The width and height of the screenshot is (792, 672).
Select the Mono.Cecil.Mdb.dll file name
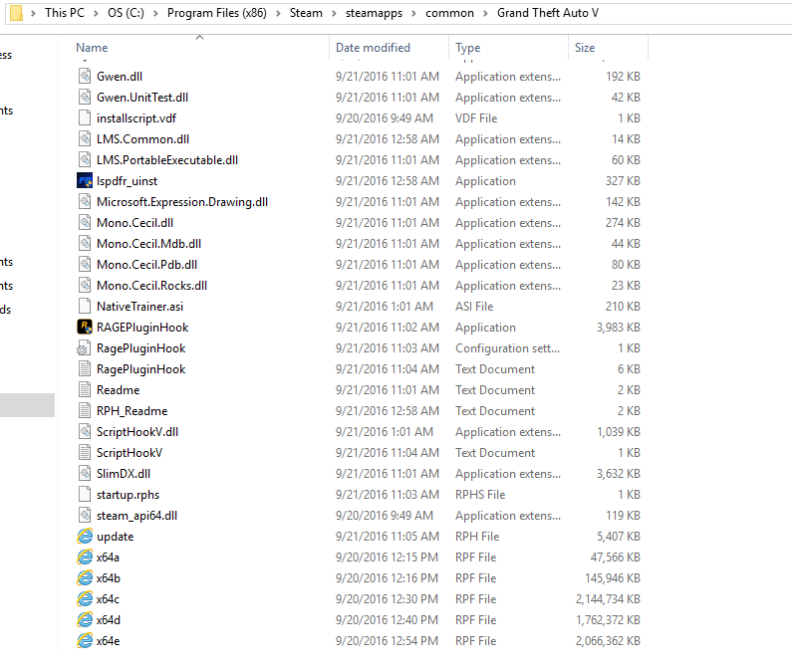tap(149, 244)
